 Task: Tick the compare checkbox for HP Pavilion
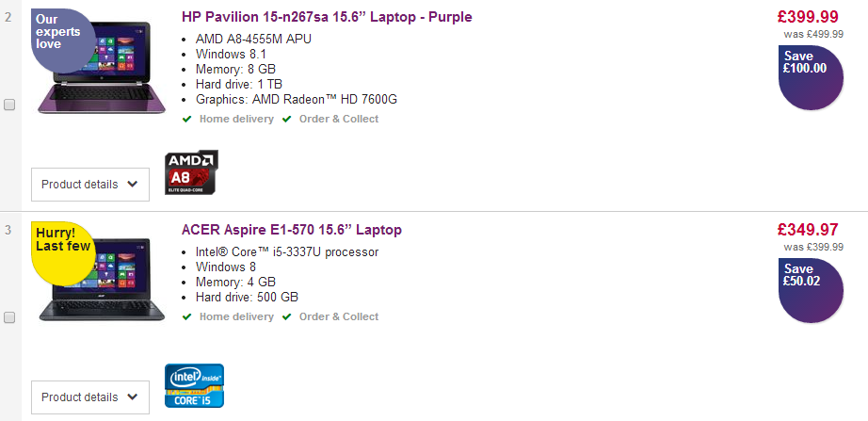point(9,105)
